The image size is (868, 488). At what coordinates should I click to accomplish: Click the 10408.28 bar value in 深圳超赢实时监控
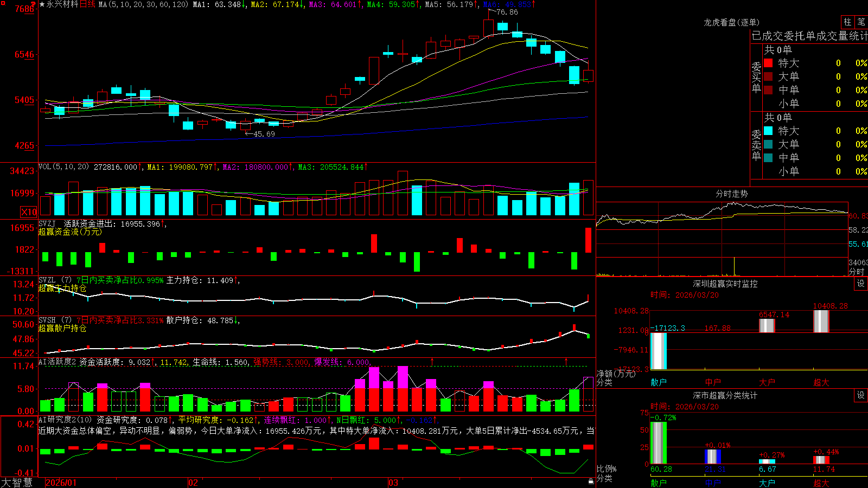(830, 306)
